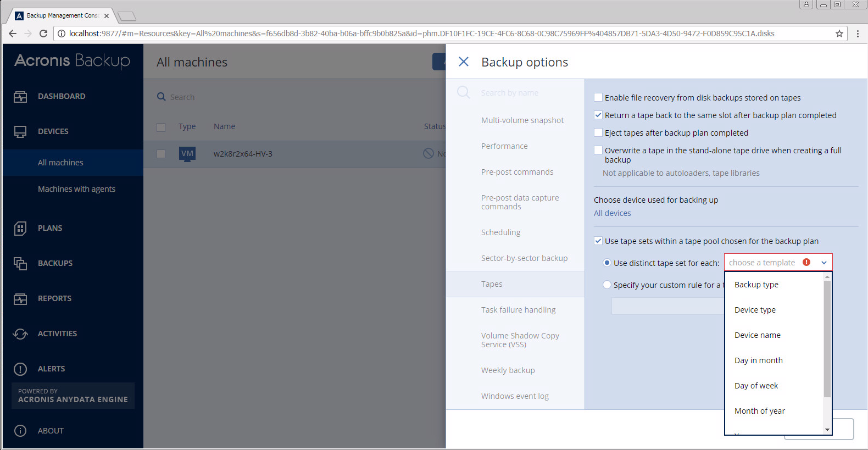Tick the select-all checkbox in table header
Screen dimensions: 868x450
tap(161, 127)
